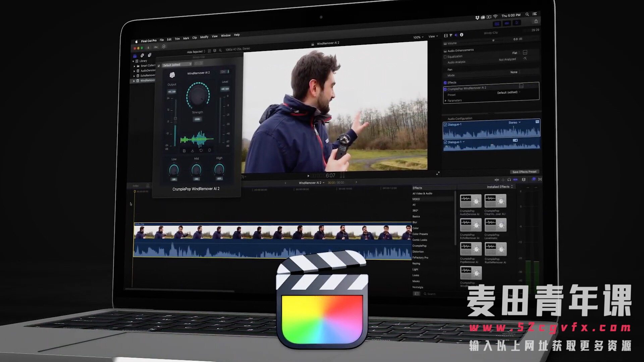Click the keyword key icon in toolbar
644x362 pixels.
point(156,47)
